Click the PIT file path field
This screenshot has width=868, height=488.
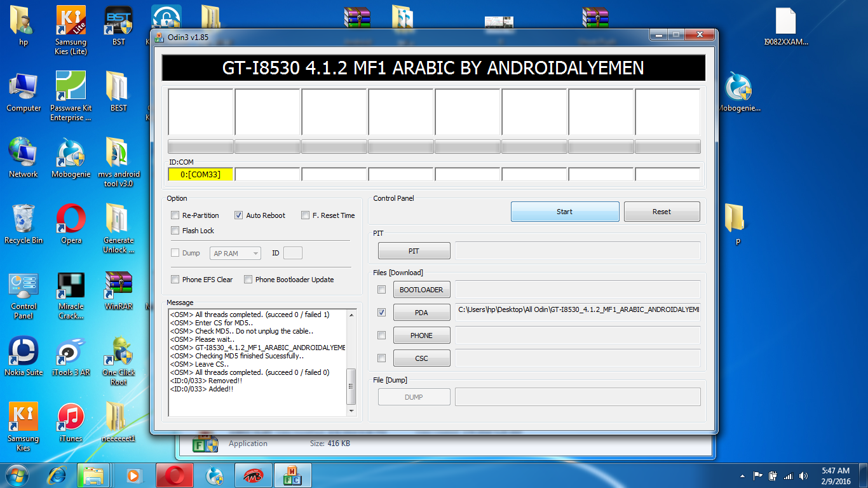click(578, 250)
